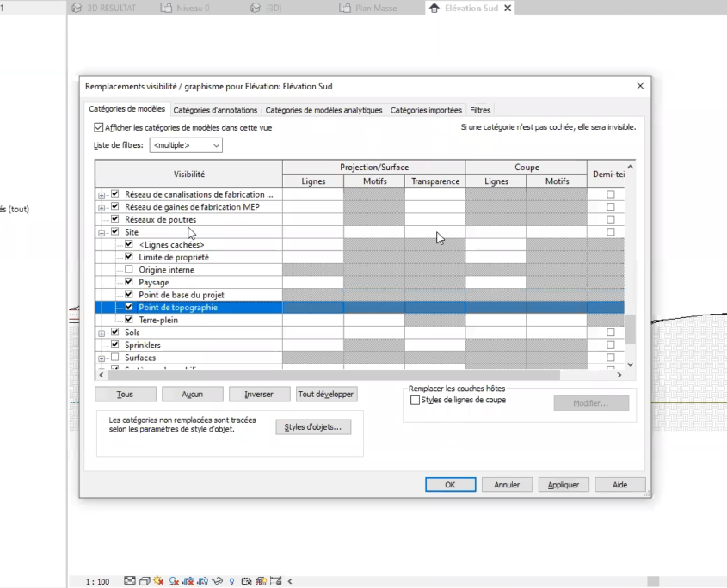
Task: Switch to the Plan Masse view tab
Action: [370, 9]
